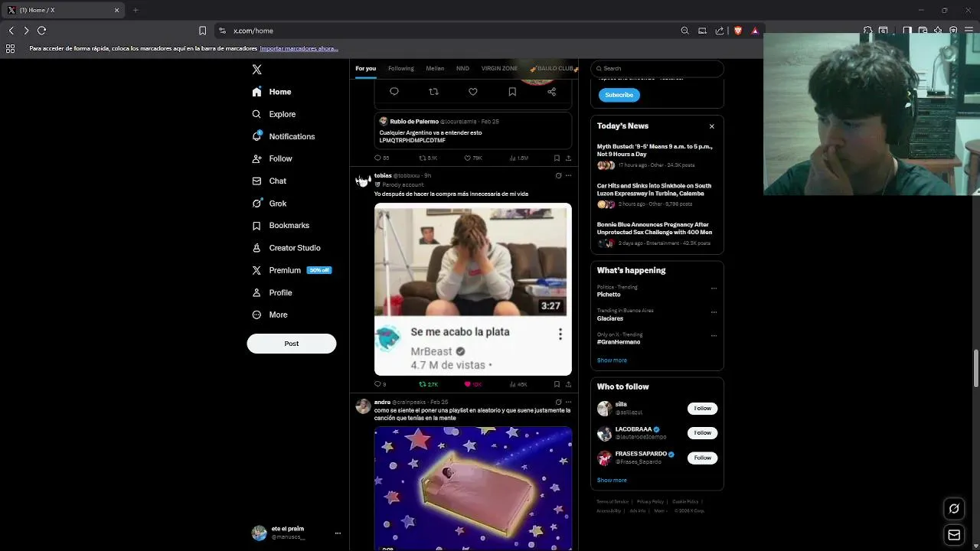This screenshot has height=551, width=980.
Task: Bookmark the tobias post
Action: 557,384
